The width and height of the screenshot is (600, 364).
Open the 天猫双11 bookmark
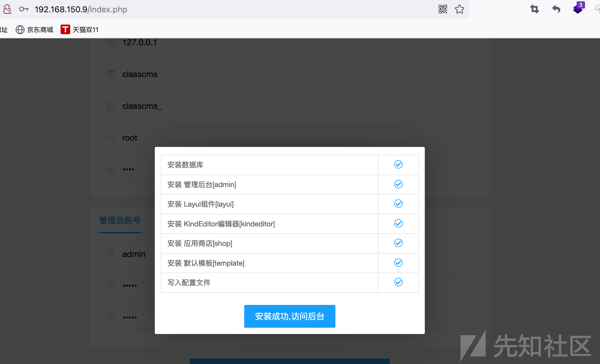[x=85, y=29]
